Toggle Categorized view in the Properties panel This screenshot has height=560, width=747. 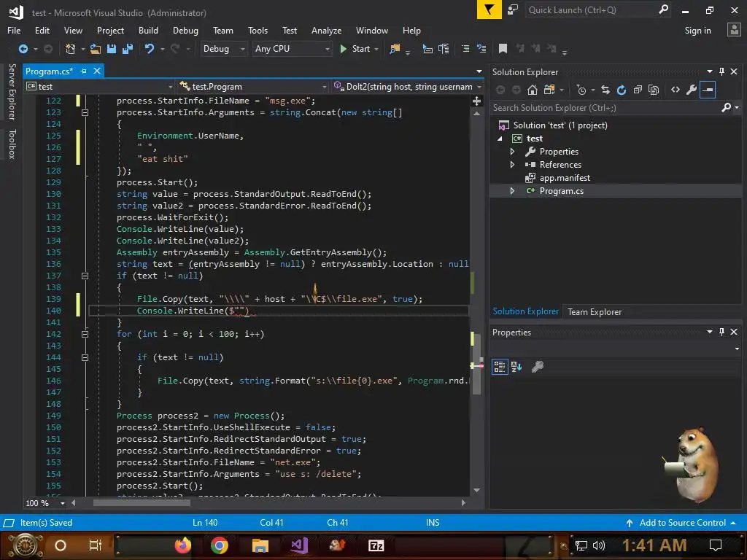[x=499, y=366]
